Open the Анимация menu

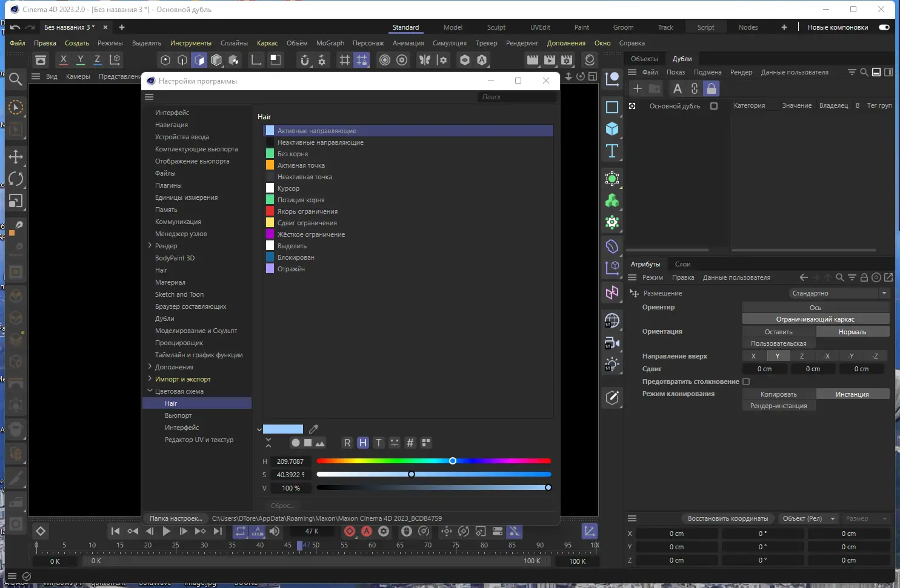(408, 43)
